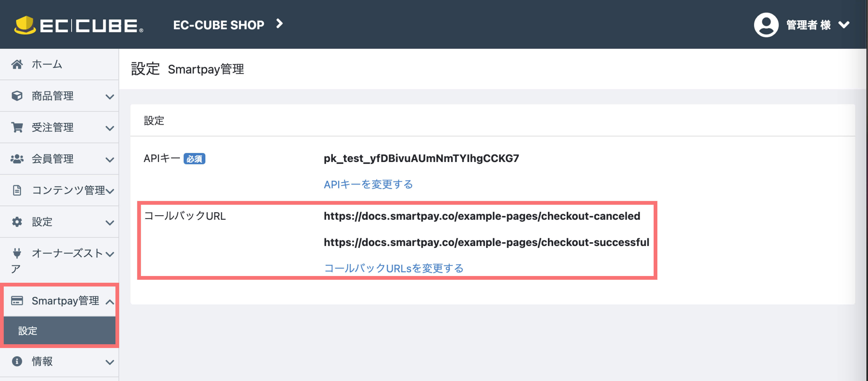Click the users icon for 会員管理

coord(17,159)
